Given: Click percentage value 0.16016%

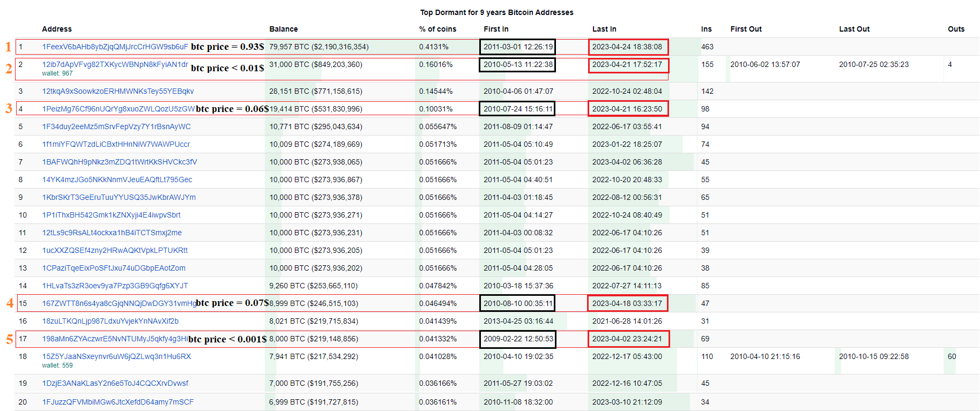Looking at the screenshot, I should click(x=436, y=64).
